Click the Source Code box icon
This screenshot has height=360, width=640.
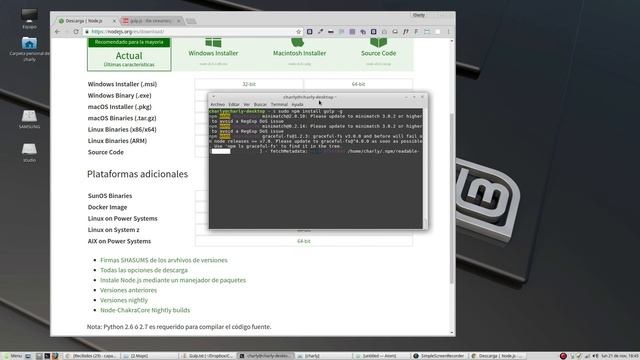pyautogui.click(x=378, y=42)
